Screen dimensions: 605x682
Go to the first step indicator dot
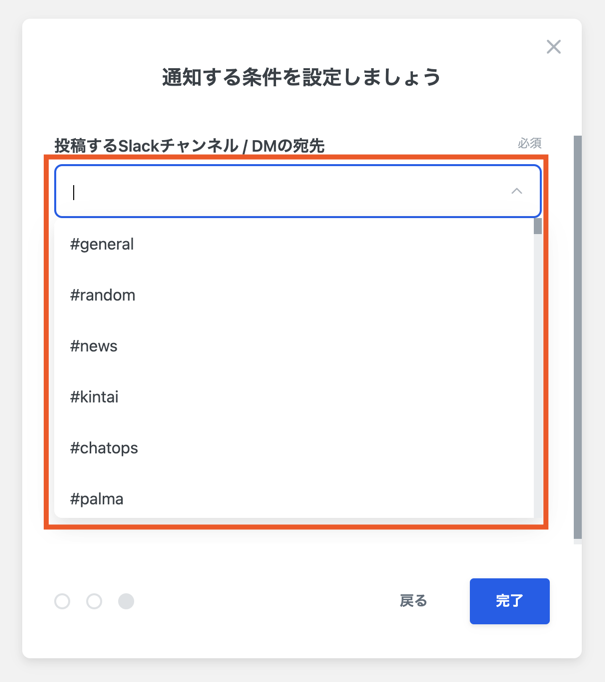[62, 601]
